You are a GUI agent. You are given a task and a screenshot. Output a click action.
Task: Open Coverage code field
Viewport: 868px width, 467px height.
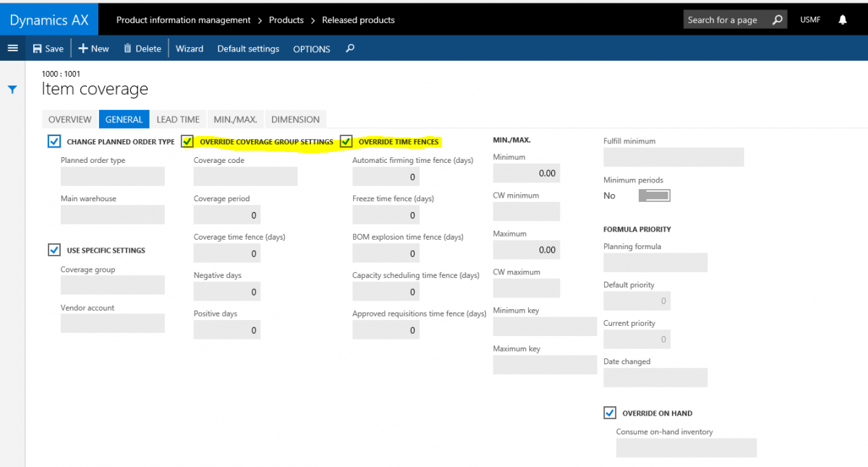(246, 176)
